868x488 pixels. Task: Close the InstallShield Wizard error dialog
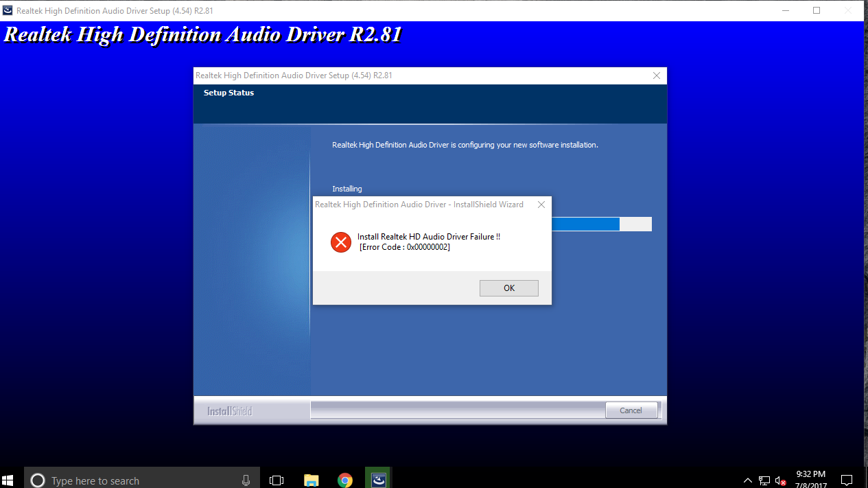[541, 205]
